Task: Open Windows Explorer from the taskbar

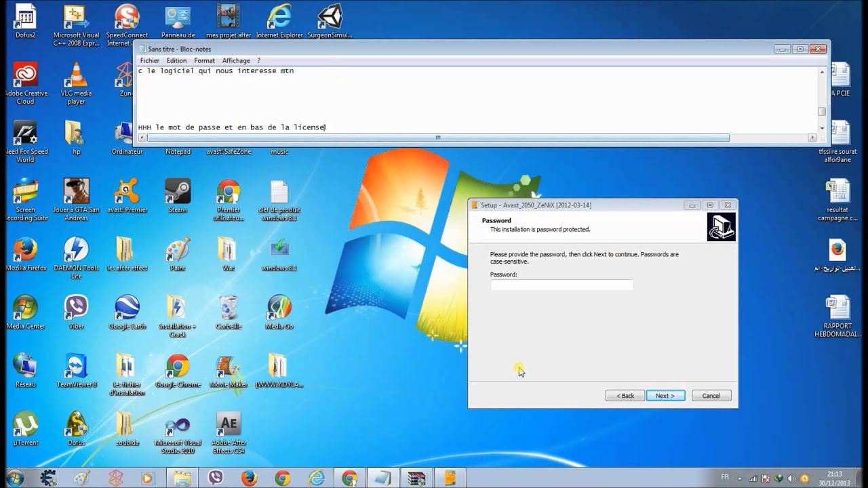Action: click(182, 478)
